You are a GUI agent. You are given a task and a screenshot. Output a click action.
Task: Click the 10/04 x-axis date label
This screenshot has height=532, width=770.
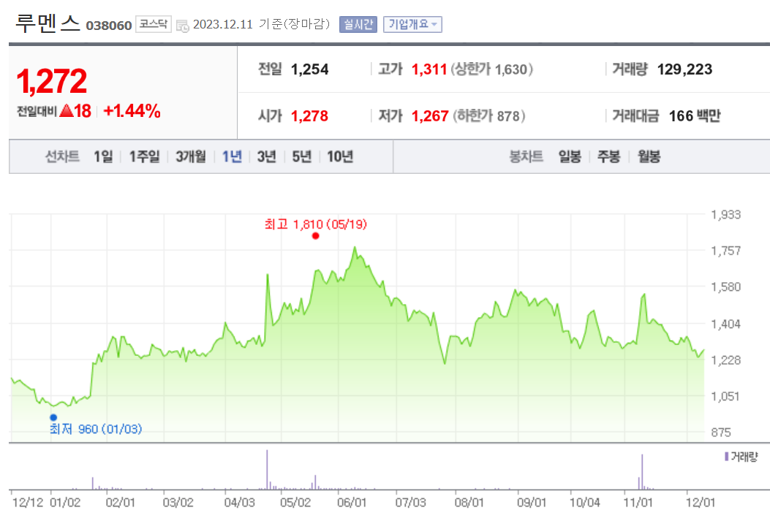click(584, 503)
